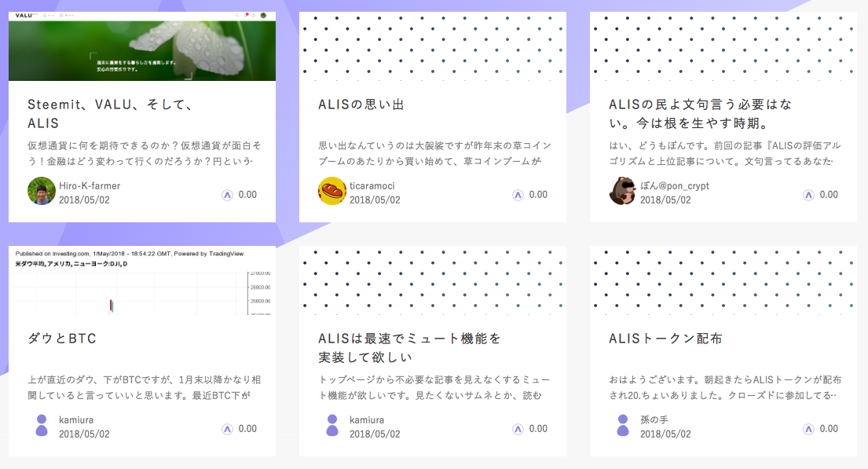Visit the 孫の手 author name
868x469 pixels.
point(654,420)
